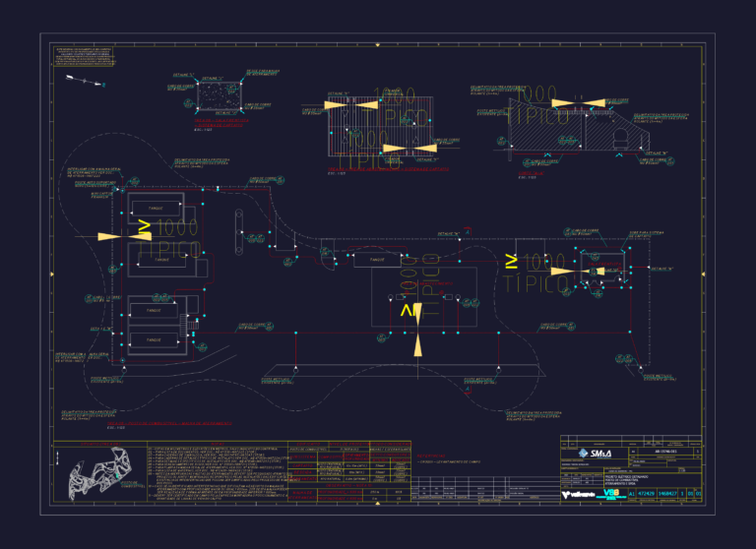Viewport: 756px width, 549px height.
Task: Click the red 'CORTE A-A' section title
Action: tap(531, 173)
